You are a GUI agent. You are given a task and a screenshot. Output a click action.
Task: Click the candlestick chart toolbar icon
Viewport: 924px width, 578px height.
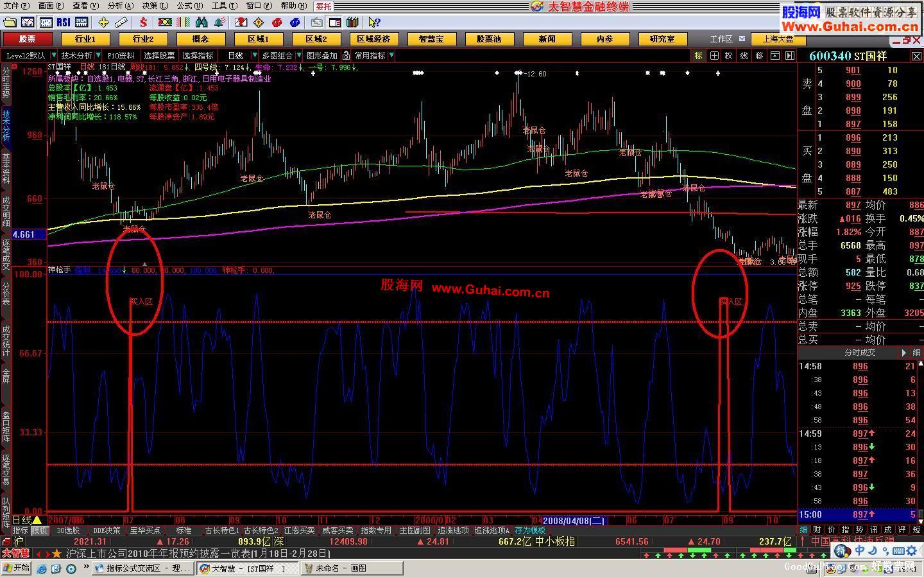pos(46,22)
